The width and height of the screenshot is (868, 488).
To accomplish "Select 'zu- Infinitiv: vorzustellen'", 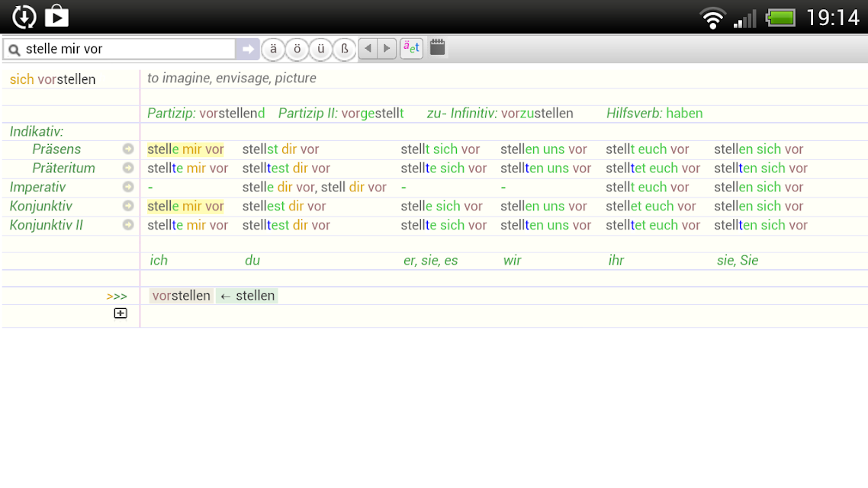I will [500, 114].
